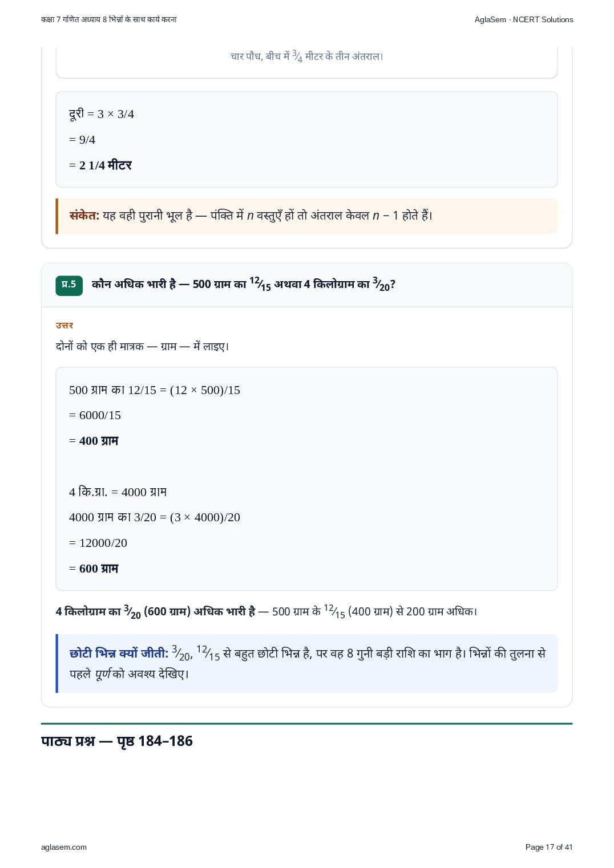Image resolution: width=614 pixels, height=868 pixels.
Task: Click the aglasem.com footer link
Action: tap(64, 847)
